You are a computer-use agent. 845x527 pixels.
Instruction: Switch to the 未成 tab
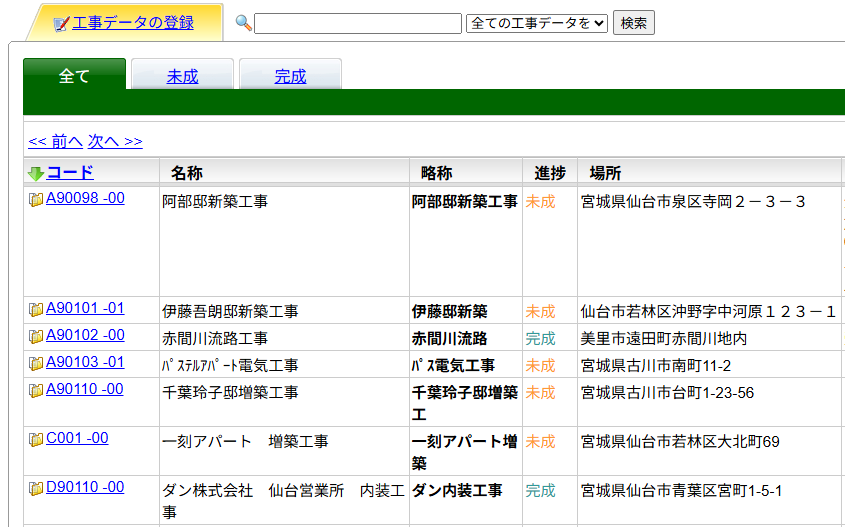point(182,76)
